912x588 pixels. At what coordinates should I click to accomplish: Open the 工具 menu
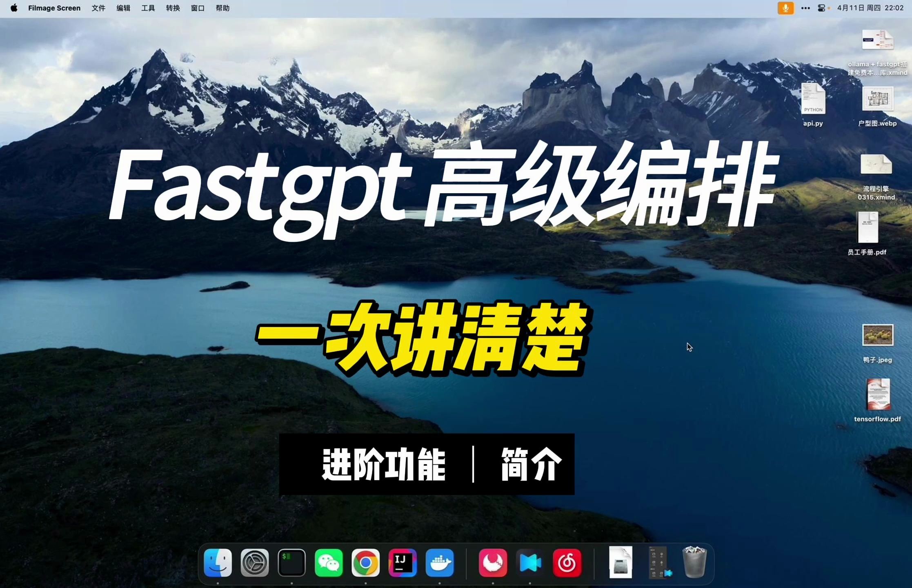(x=148, y=8)
